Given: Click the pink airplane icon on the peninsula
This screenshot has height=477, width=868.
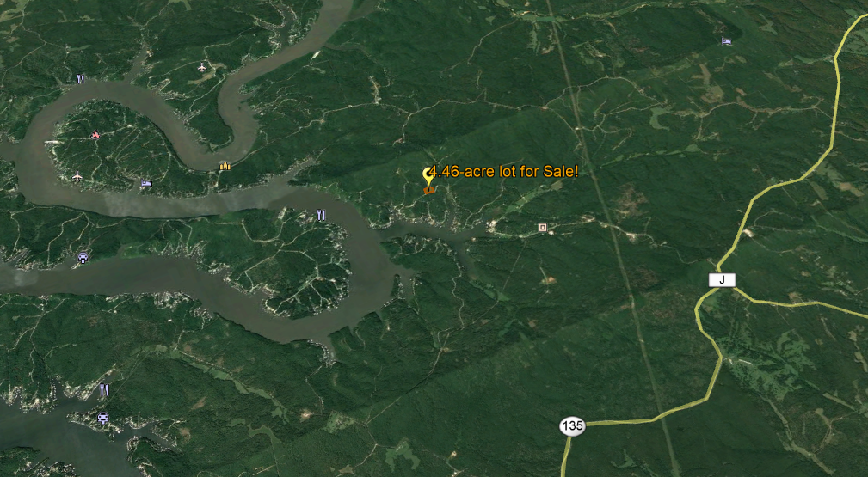Looking at the screenshot, I should tap(95, 134).
